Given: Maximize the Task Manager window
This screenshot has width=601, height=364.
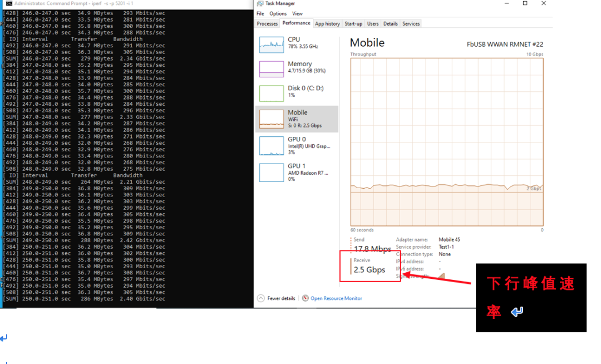Looking at the screenshot, I should 525,3.
